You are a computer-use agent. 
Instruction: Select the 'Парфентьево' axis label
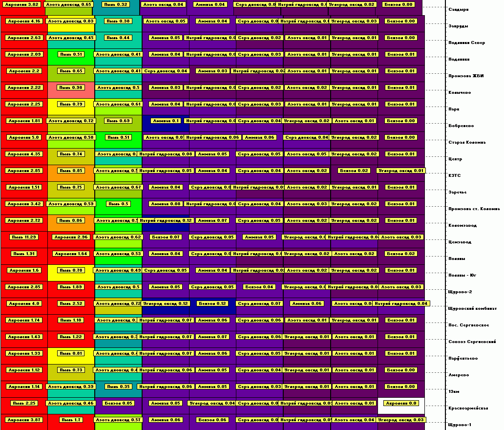(463, 358)
